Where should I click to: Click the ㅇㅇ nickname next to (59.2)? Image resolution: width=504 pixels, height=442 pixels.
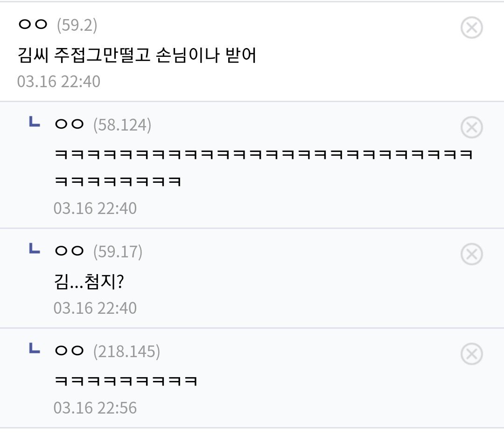33,25
